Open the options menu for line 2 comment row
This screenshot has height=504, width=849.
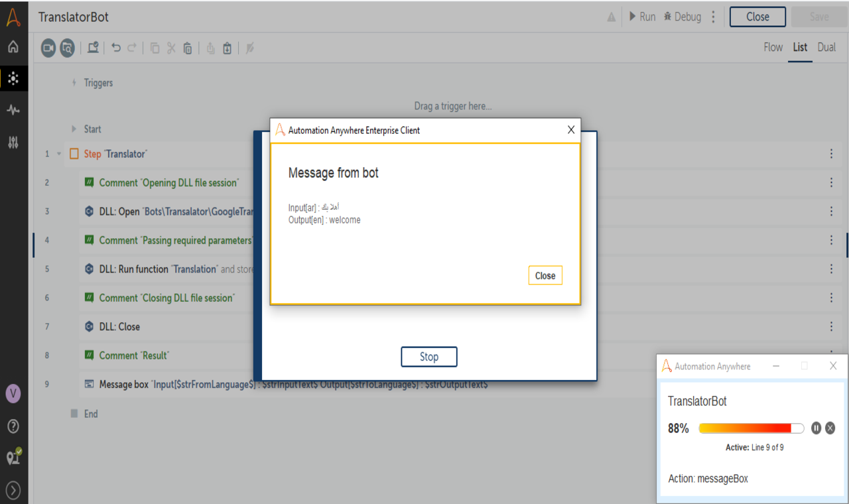pyautogui.click(x=831, y=183)
